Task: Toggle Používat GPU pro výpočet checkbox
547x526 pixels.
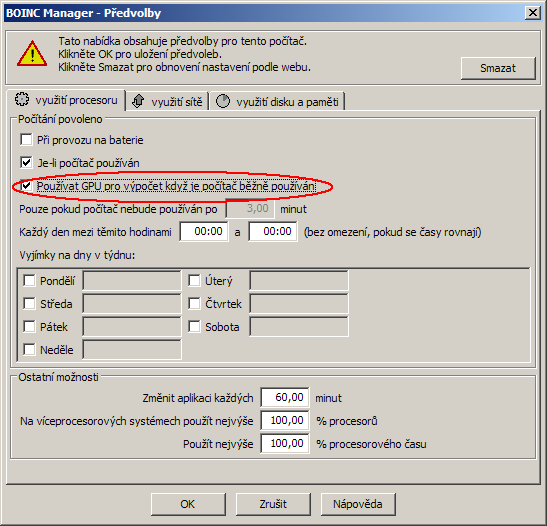Action: pos(27,186)
